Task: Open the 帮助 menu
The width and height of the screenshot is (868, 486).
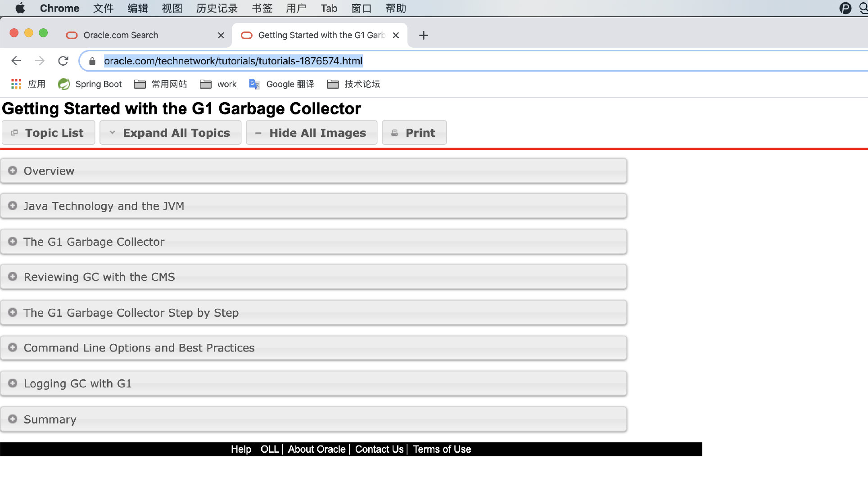Action: point(396,8)
